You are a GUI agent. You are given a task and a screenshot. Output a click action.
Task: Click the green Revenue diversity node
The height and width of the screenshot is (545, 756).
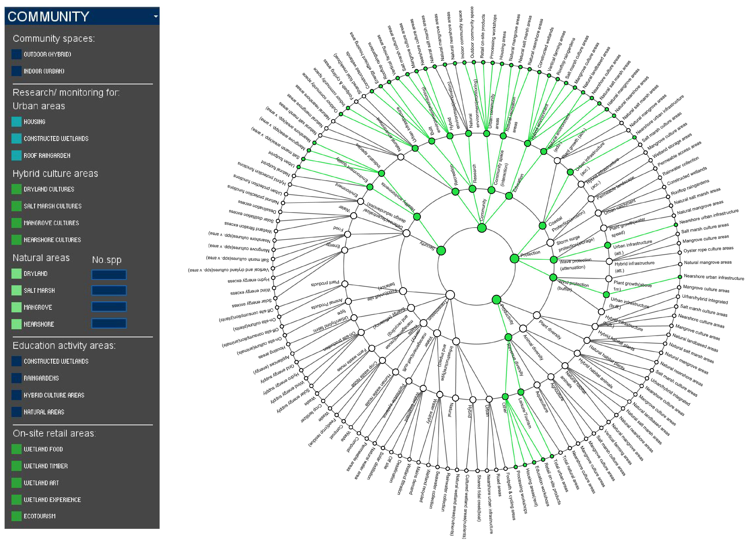(508, 337)
